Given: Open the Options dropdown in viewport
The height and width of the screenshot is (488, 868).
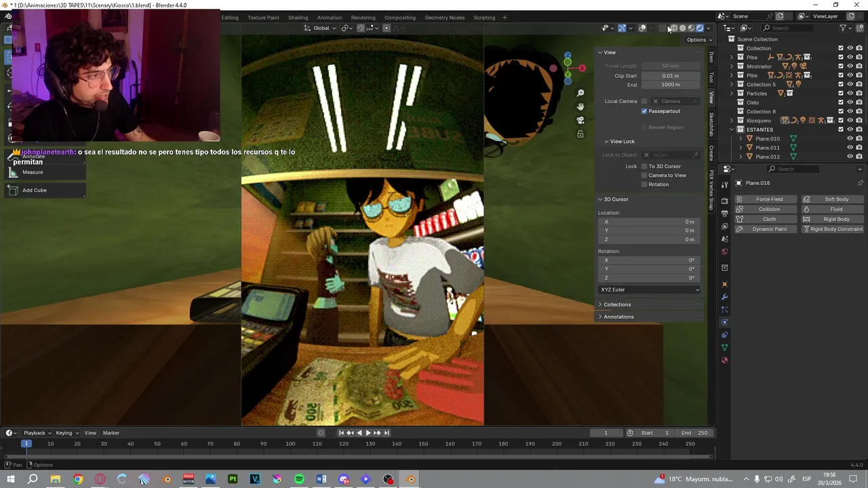Looking at the screenshot, I should (x=699, y=40).
